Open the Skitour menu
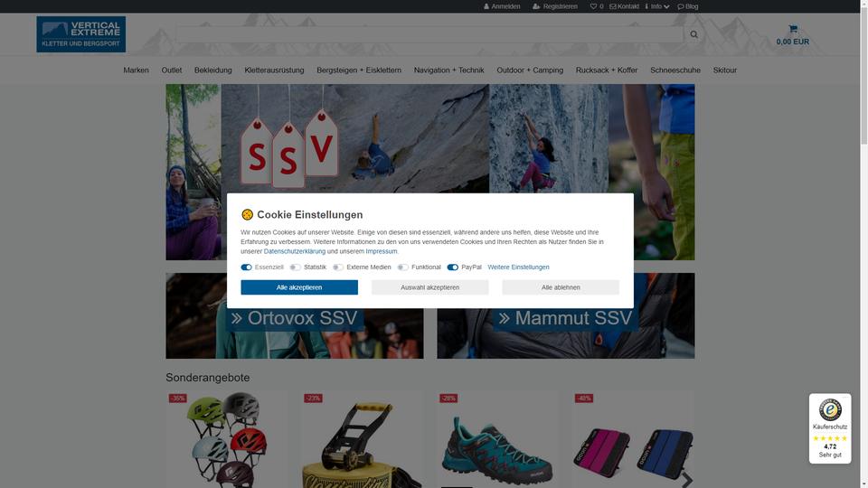 (724, 70)
